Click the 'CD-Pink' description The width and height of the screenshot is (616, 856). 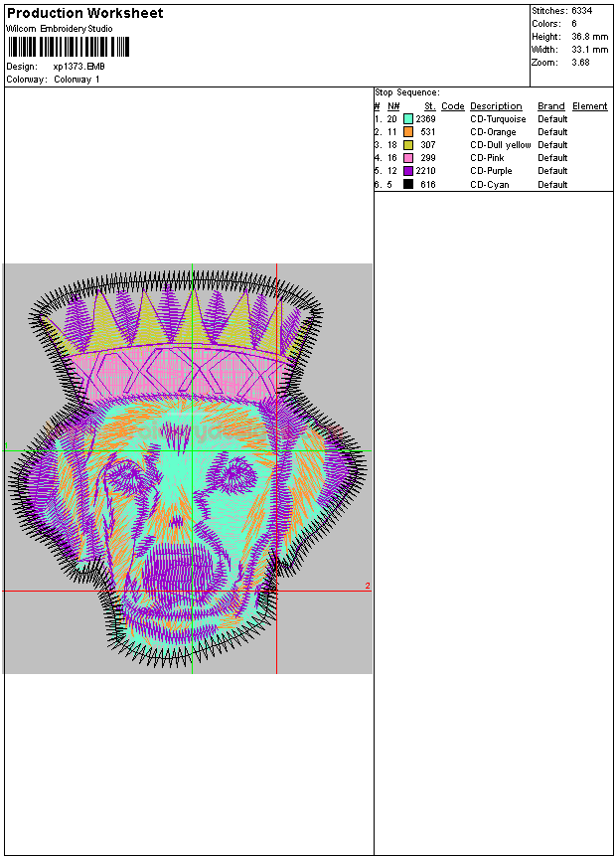(x=487, y=158)
